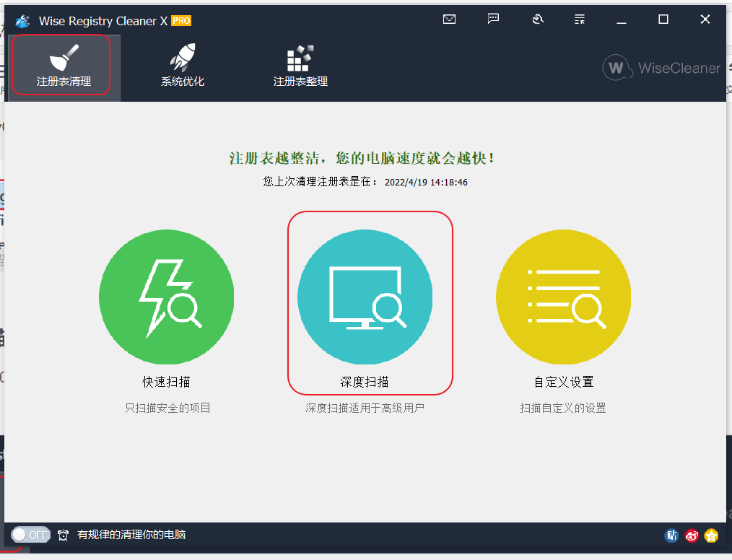
Task: Open the feedback email icon in the title bar
Action: pyautogui.click(x=449, y=19)
